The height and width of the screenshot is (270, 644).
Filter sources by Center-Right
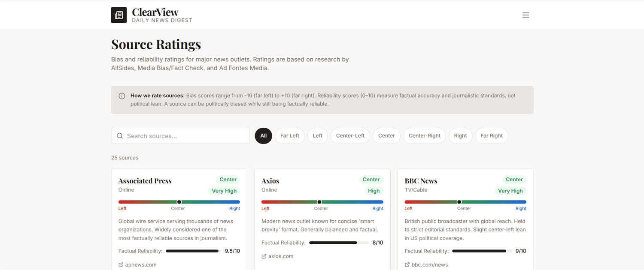425,136
